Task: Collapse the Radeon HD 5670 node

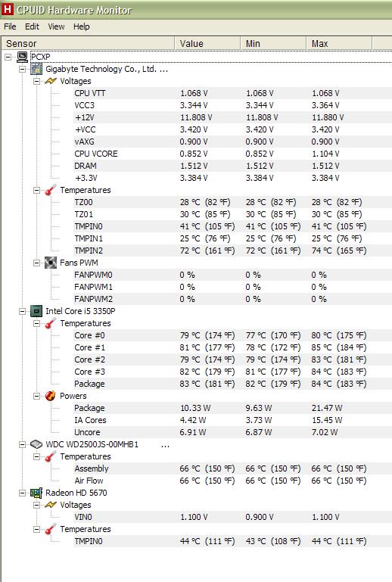Action: [22, 493]
